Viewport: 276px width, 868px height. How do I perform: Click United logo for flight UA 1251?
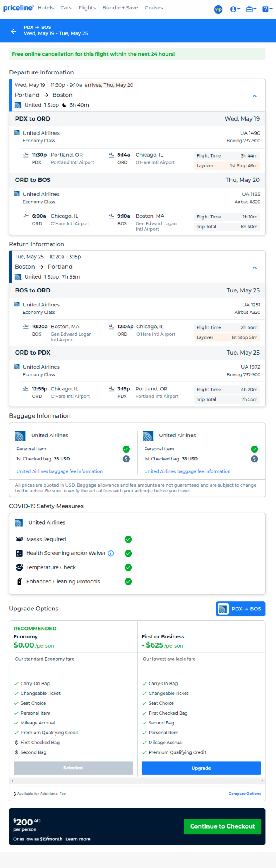click(17, 304)
